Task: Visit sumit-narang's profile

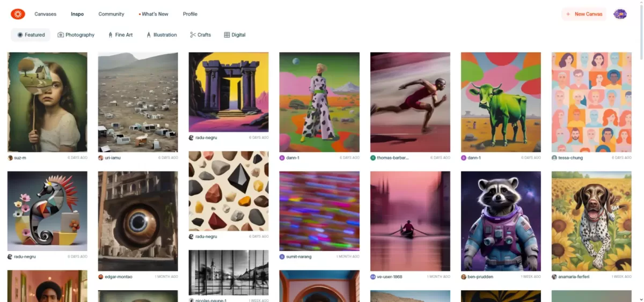Action: (298, 257)
